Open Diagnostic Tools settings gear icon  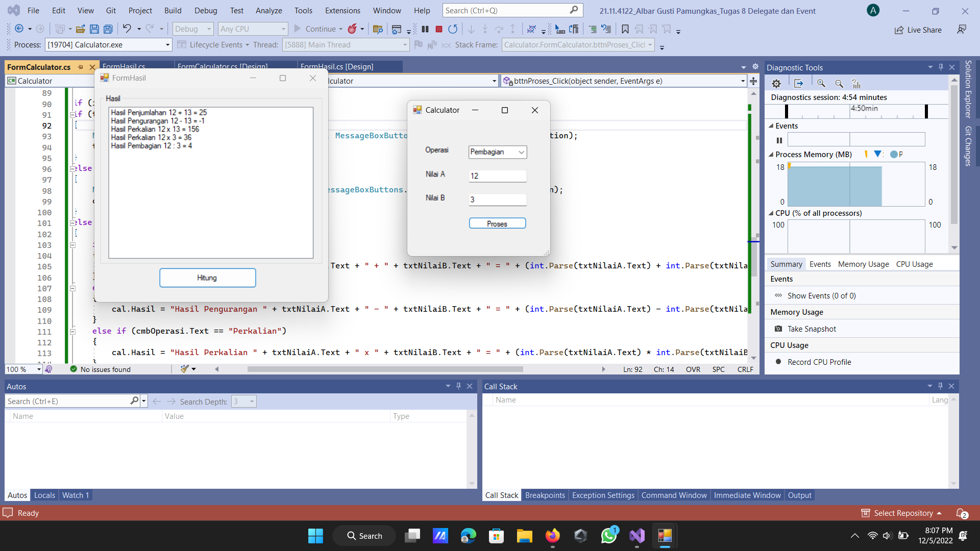[x=776, y=83]
